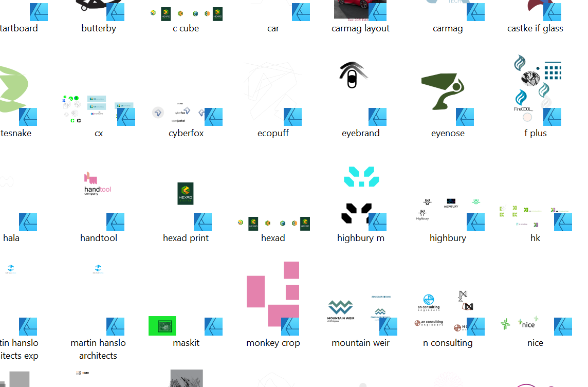Select the cut-off 'tartboard' file name
Screen dimensions: 588x387
[x=19, y=28]
